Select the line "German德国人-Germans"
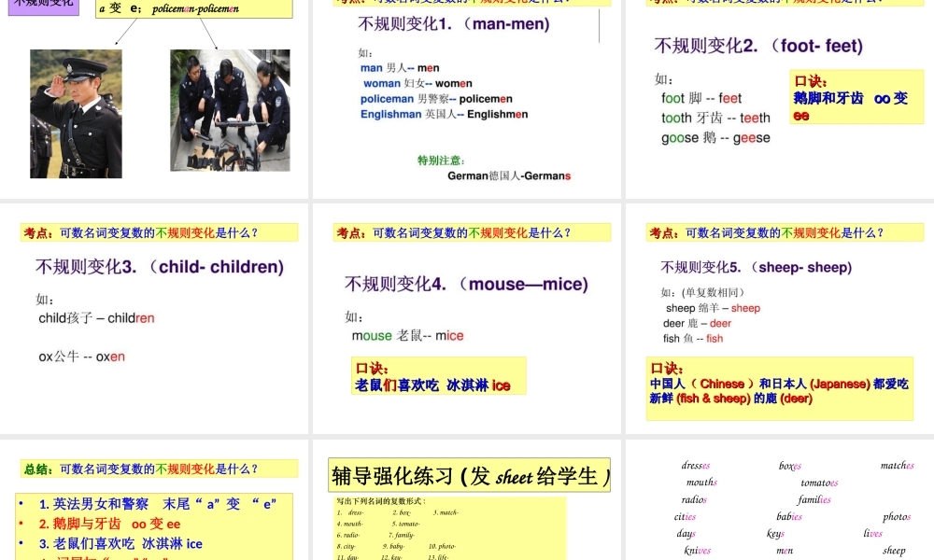Viewport: 934px width, 560px height. click(509, 176)
